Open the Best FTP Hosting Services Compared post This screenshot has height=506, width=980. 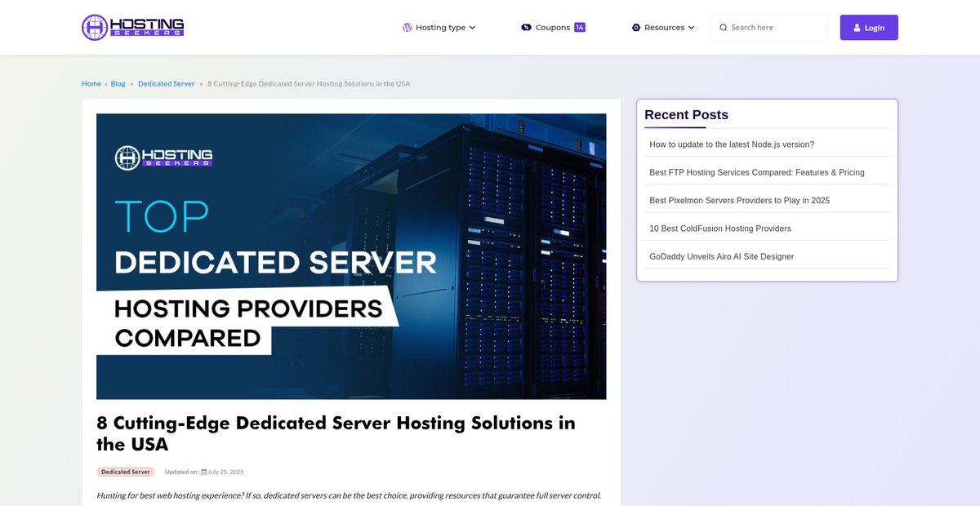[757, 172]
